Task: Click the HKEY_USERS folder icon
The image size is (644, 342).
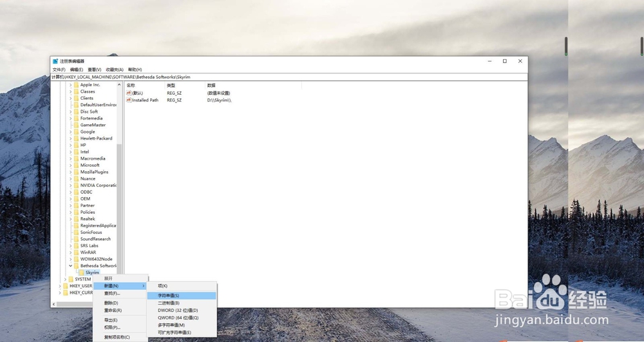Action: pyautogui.click(x=66, y=286)
